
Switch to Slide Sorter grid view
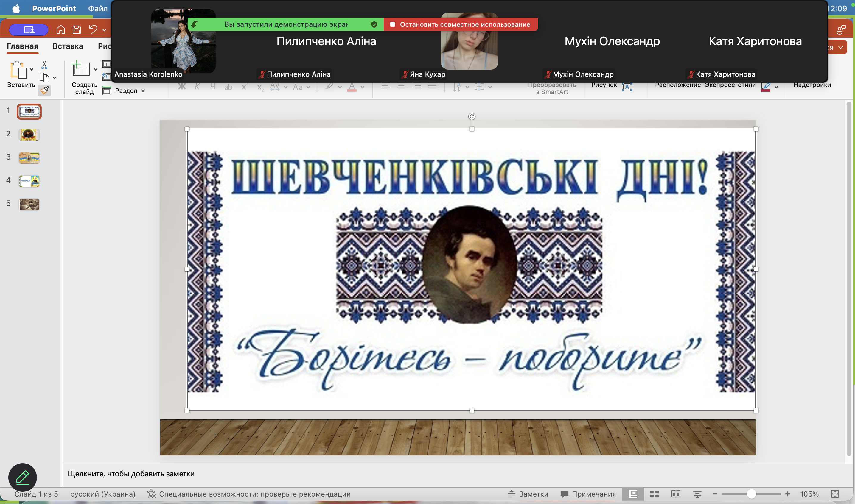(x=654, y=494)
